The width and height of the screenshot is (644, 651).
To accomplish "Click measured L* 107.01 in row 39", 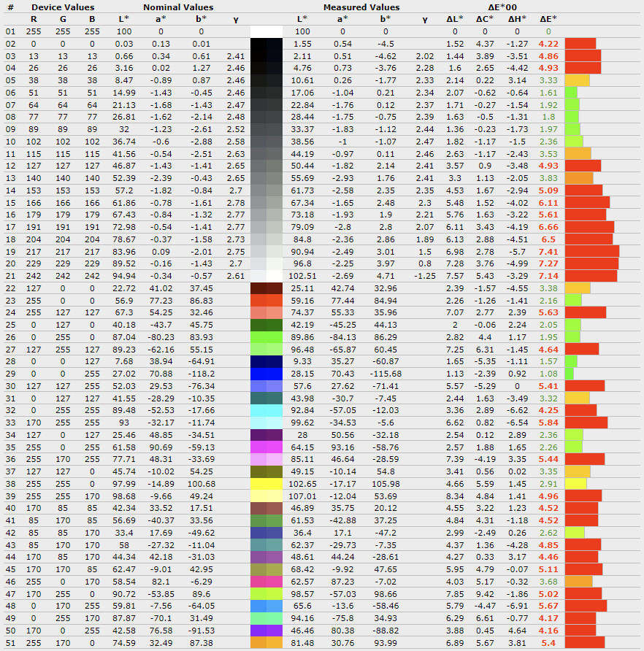I will pyautogui.click(x=302, y=496).
